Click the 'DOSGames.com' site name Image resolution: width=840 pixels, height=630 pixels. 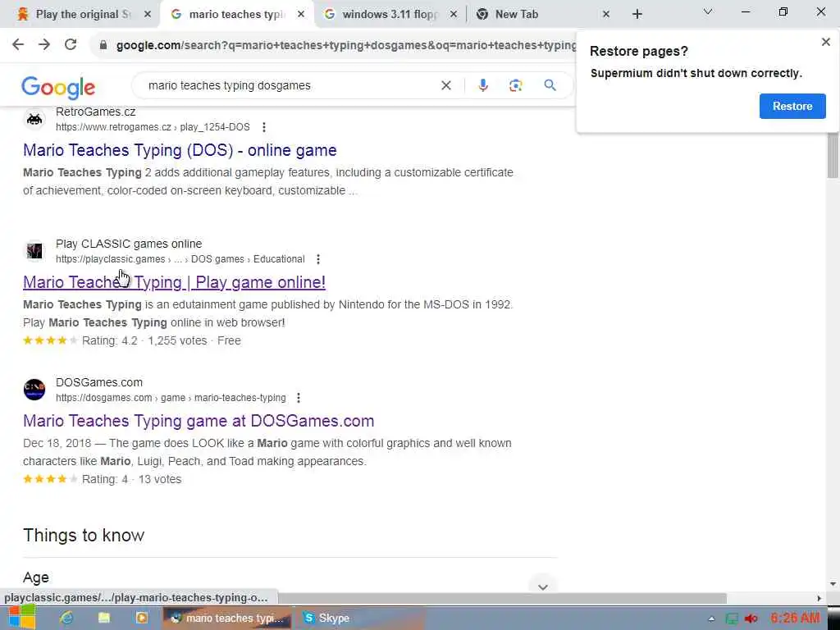tap(99, 382)
